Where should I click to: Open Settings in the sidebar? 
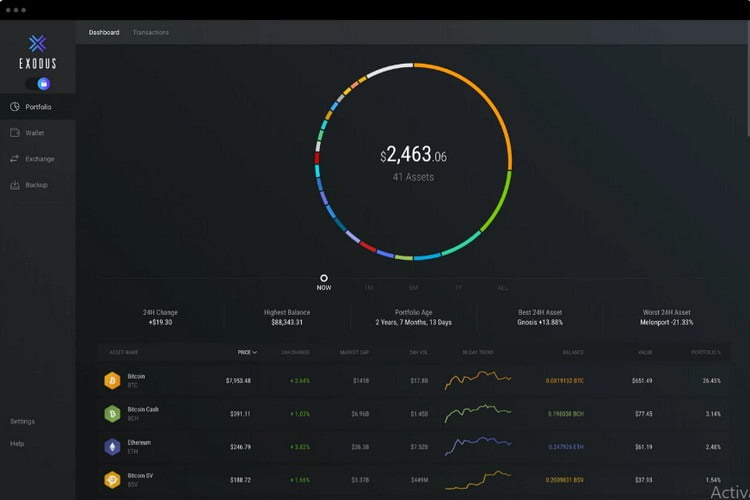click(x=22, y=422)
